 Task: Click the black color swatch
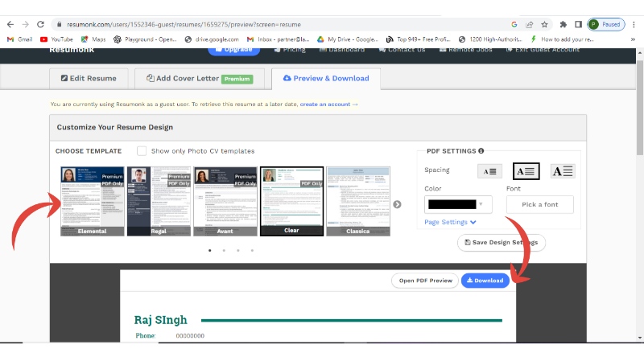451,204
